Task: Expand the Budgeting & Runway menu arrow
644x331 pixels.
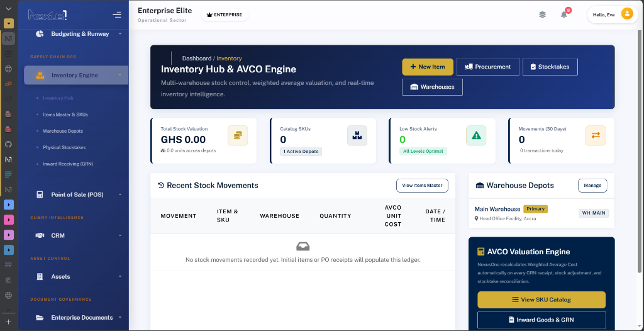Action: pyautogui.click(x=120, y=34)
